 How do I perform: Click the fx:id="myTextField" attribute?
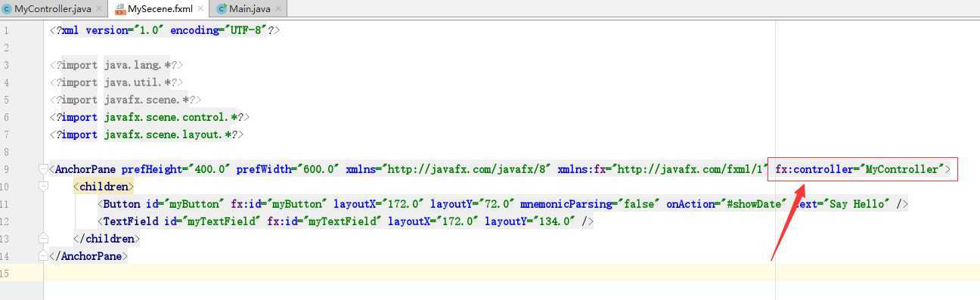click(324, 221)
